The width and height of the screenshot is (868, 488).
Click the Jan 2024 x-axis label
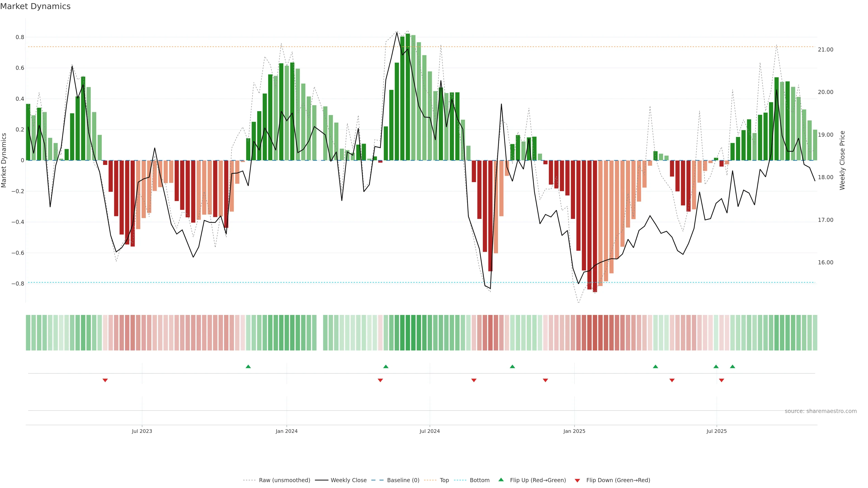(286, 431)
